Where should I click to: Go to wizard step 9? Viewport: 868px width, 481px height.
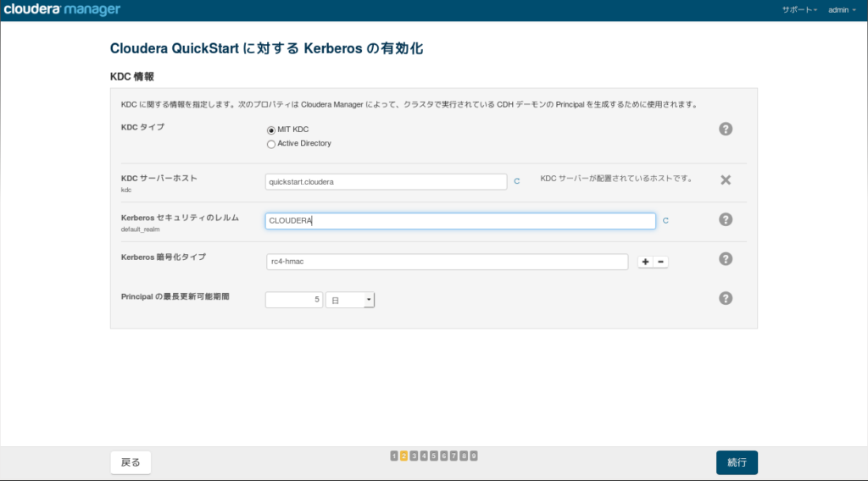tap(473, 456)
